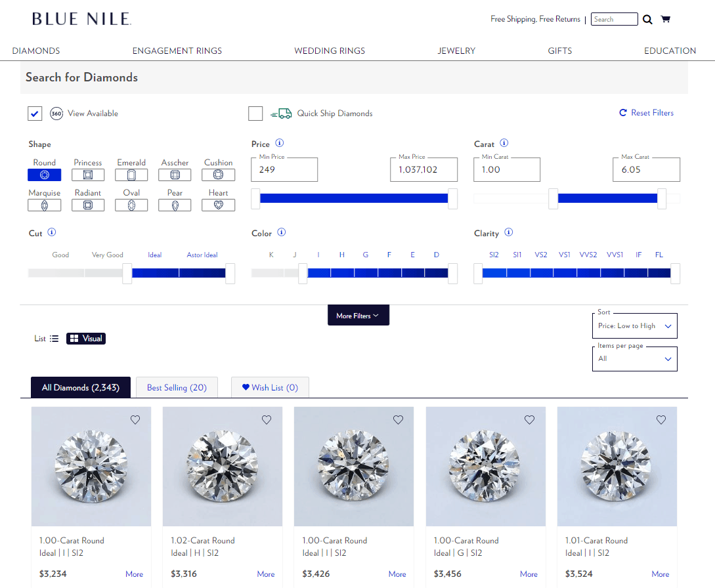Open the shopping cart
Screen dimensions: 715x588
click(666, 19)
